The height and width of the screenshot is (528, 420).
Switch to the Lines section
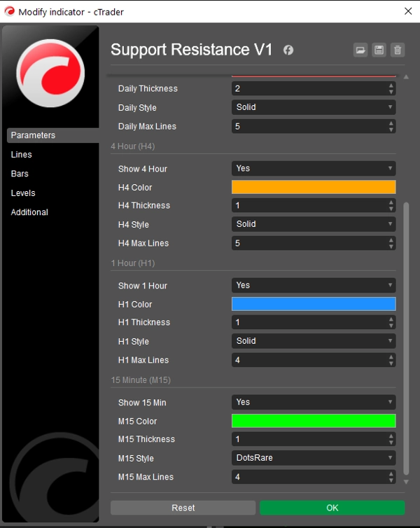(x=21, y=155)
